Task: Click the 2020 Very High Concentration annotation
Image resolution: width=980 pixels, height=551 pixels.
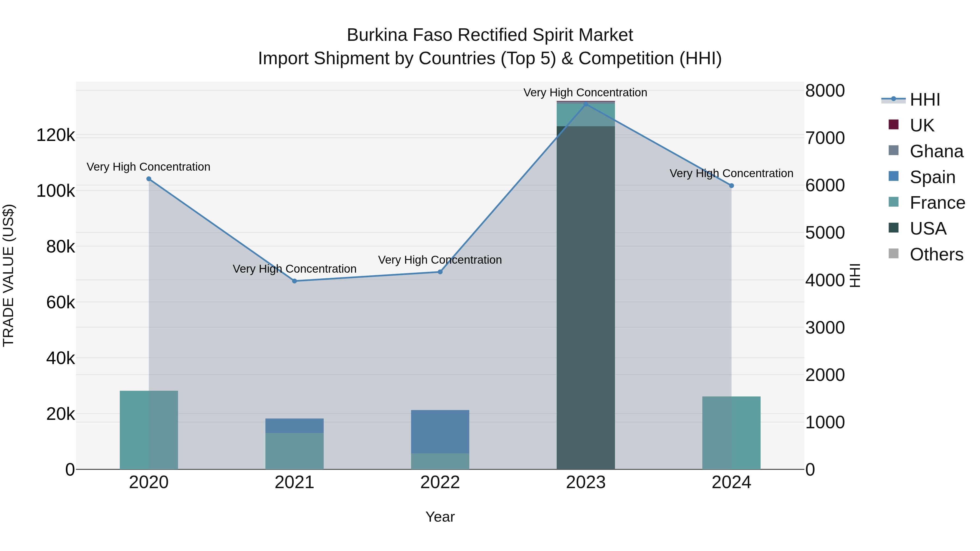Action: pos(148,167)
